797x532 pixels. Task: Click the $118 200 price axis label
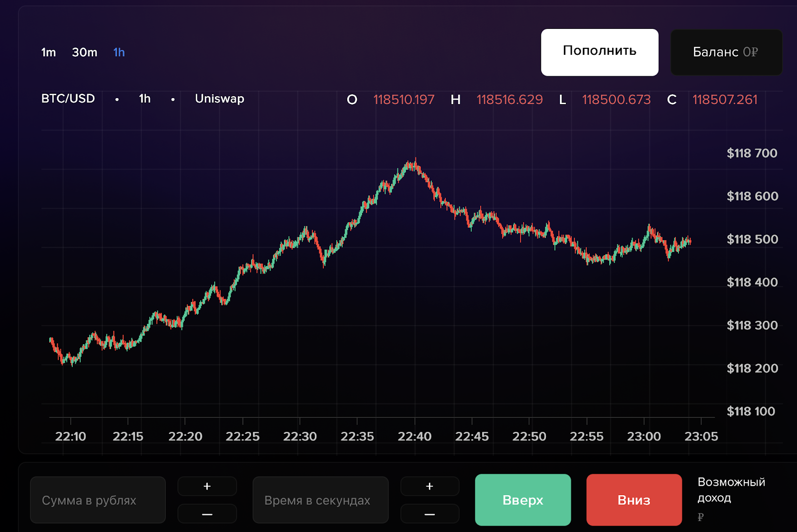752,369
